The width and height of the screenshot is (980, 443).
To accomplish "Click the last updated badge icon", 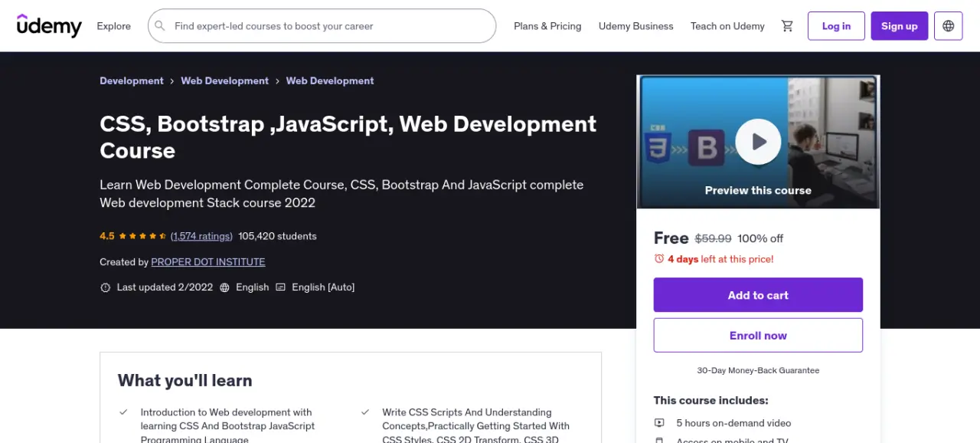I will [106, 287].
